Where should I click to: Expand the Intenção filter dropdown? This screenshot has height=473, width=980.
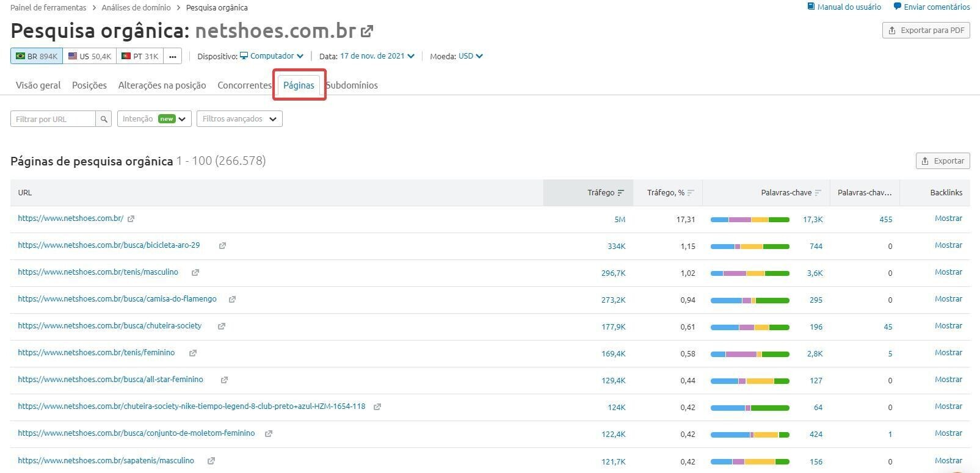tap(154, 119)
